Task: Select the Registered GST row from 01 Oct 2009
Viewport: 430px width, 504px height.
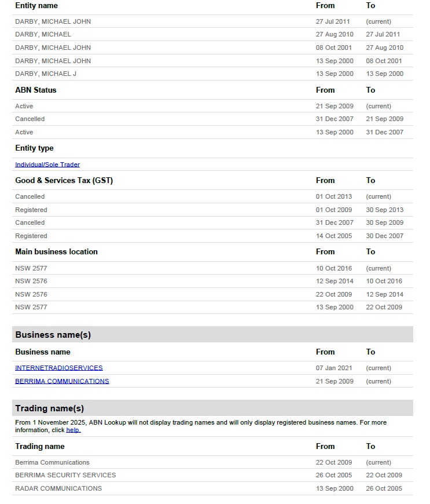Action: (212, 210)
